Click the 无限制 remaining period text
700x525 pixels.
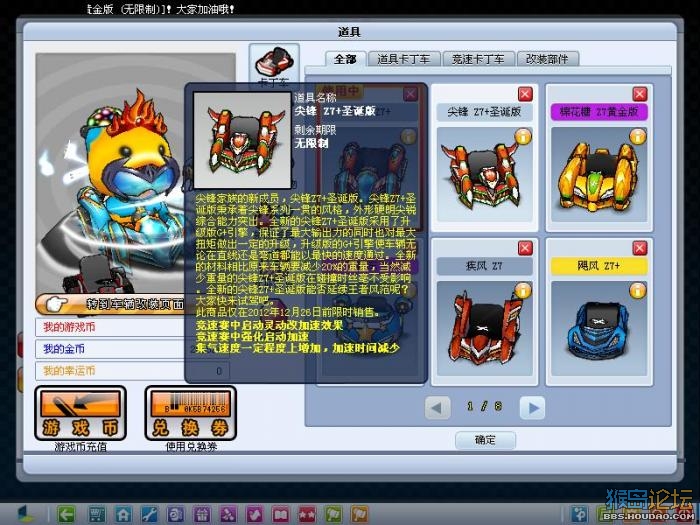point(311,143)
